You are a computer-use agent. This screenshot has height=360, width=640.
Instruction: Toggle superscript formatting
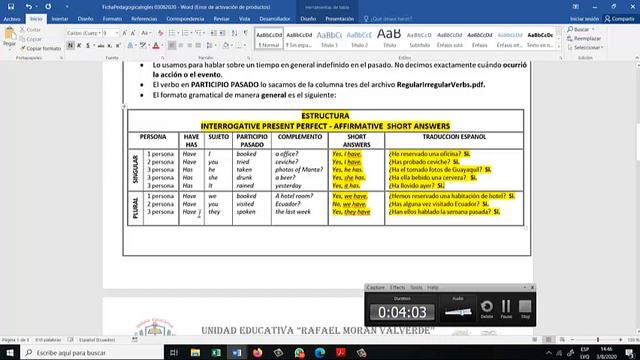[x=118, y=46]
